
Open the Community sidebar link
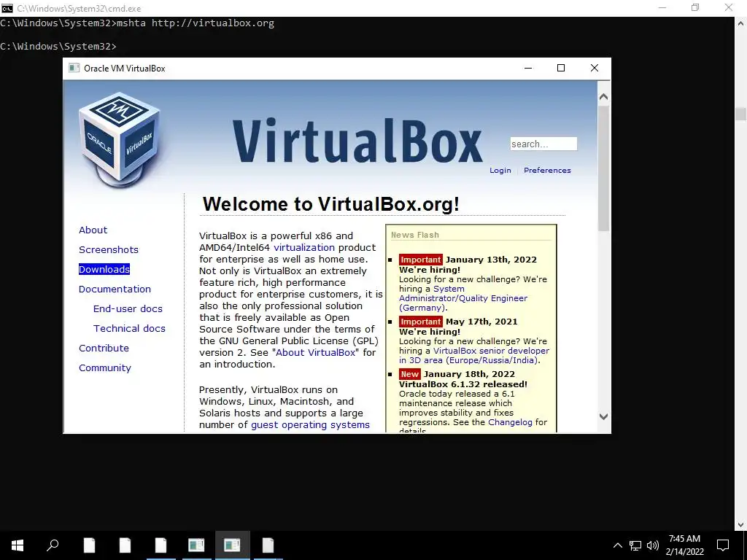click(105, 367)
